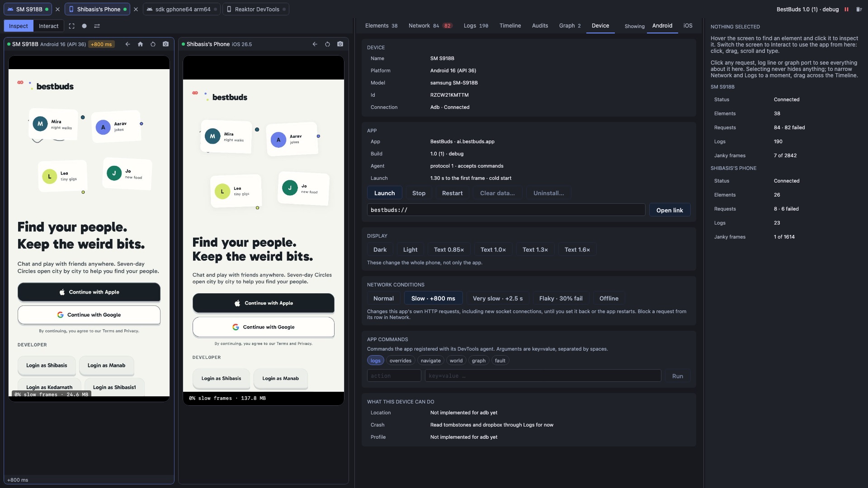868x488 pixels.
Task: Select the overrides command chip
Action: coord(400,361)
